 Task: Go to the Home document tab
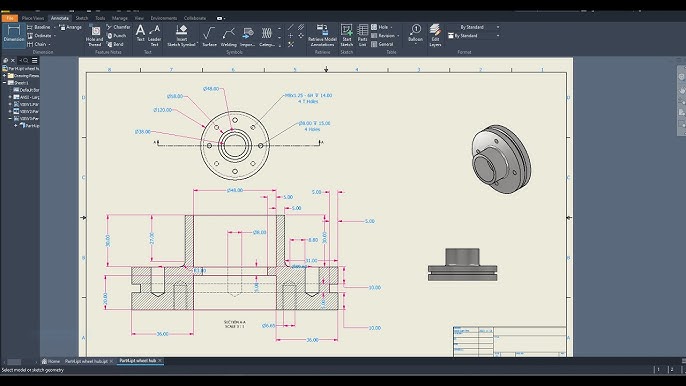(51, 361)
